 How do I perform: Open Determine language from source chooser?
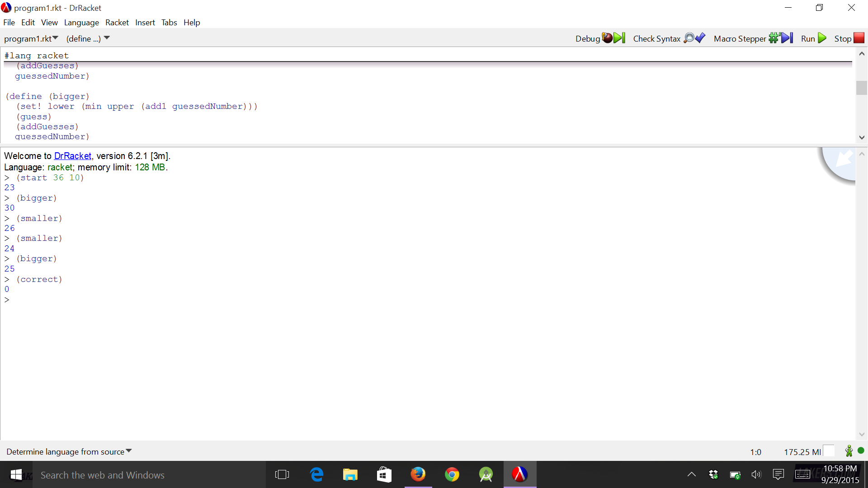point(69,451)
